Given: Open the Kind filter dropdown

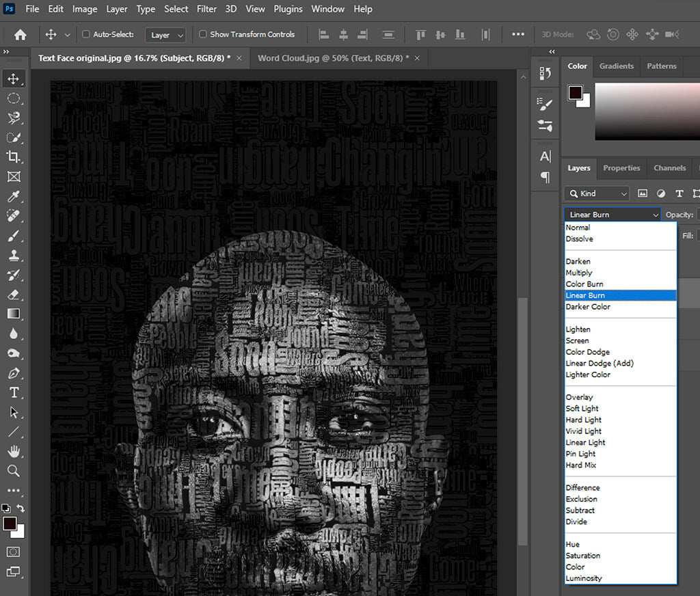Looking at the screenshot, I should (596, 193).
